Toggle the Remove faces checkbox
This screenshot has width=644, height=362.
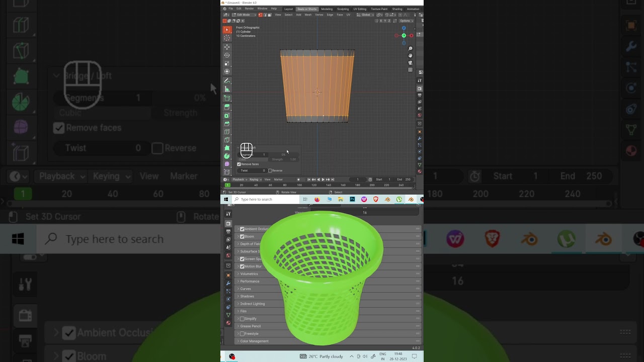(239, 164)
